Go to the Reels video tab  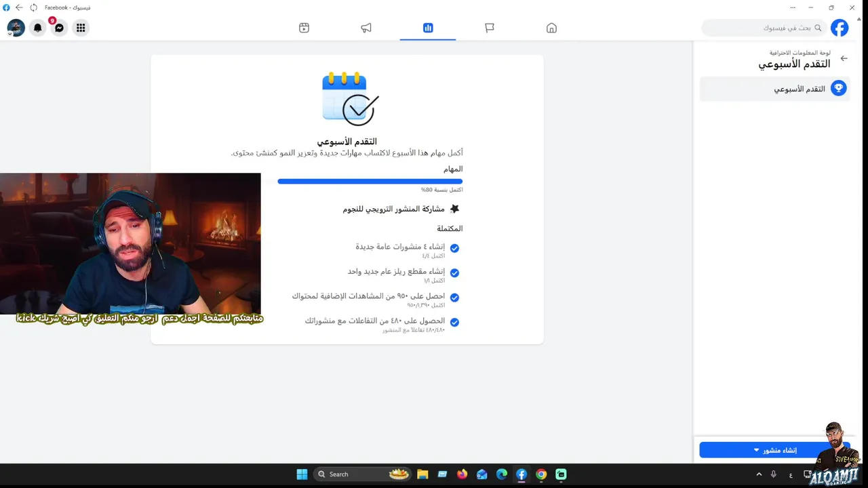coord(304,28)
